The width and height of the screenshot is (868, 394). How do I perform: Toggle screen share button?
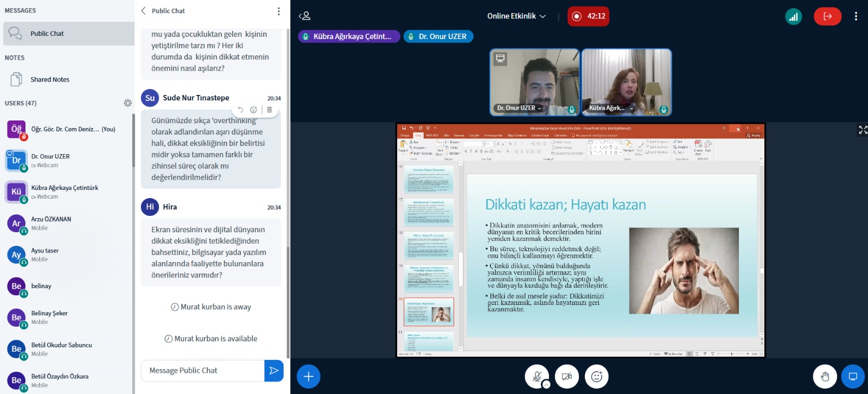(853, 377)
